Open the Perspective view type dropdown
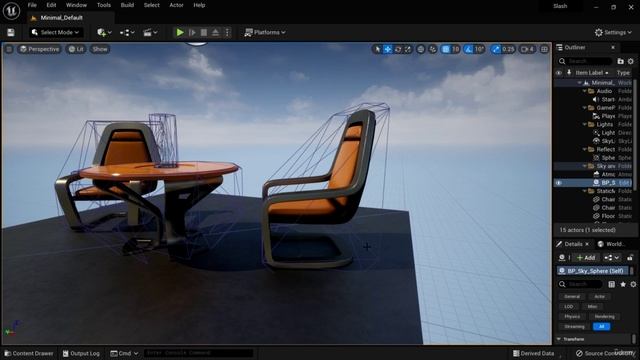640x360 pixels. [x=40, y=49]
